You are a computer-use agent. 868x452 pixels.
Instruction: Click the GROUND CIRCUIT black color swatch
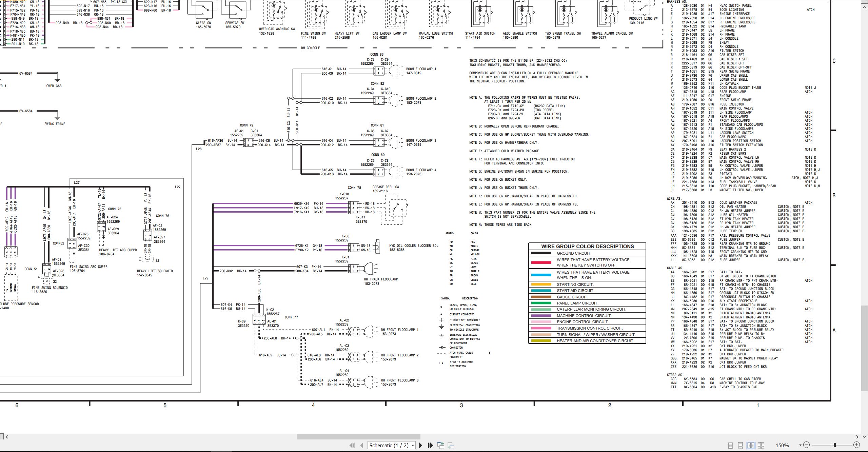pyautogui.click(x=541, y=253)
